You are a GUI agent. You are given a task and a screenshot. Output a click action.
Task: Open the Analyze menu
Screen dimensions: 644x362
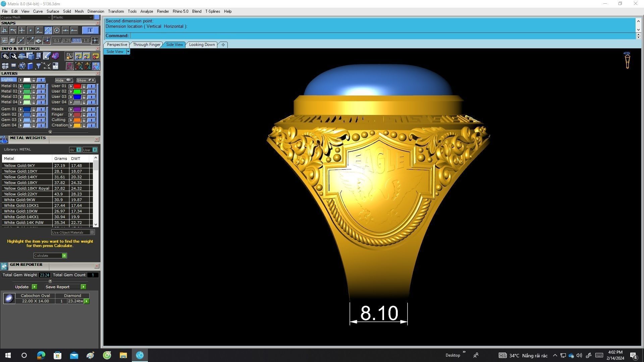point(147,11)
